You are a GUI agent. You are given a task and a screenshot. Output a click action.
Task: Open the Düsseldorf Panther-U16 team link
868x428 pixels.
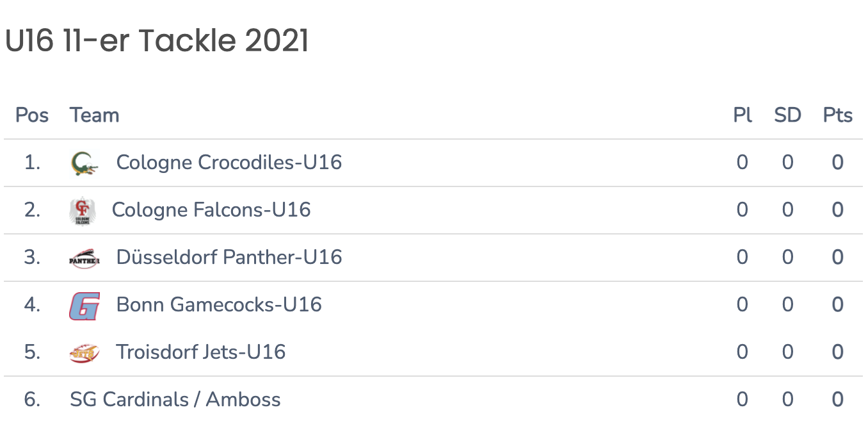tap(229, 258)
